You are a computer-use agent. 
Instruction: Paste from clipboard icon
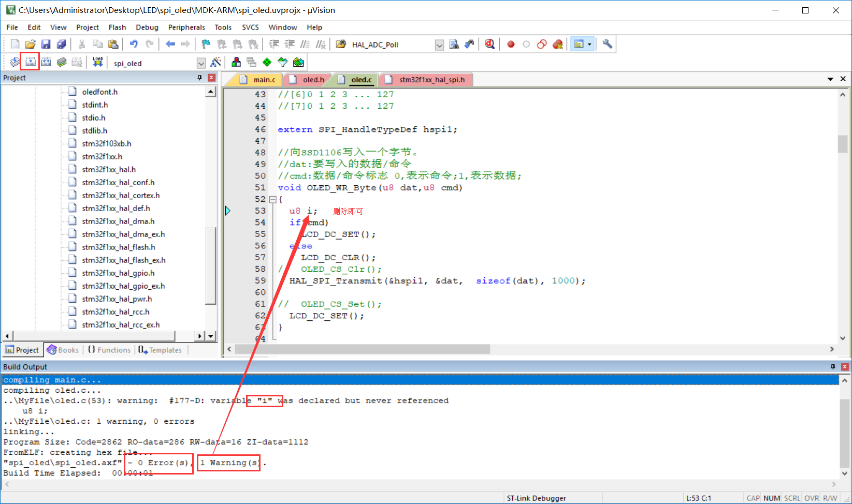point(113,45)
